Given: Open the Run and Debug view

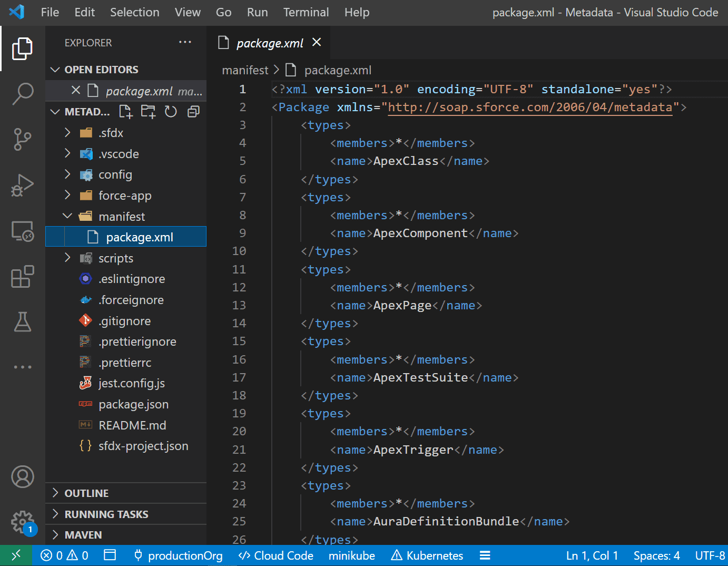Looking at the screenshot, I should tap(22, 185).
